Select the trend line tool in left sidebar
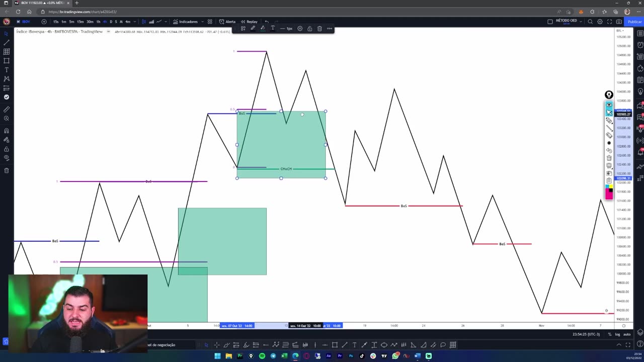This screenshot has height=362, width=644. coord(7,43)
